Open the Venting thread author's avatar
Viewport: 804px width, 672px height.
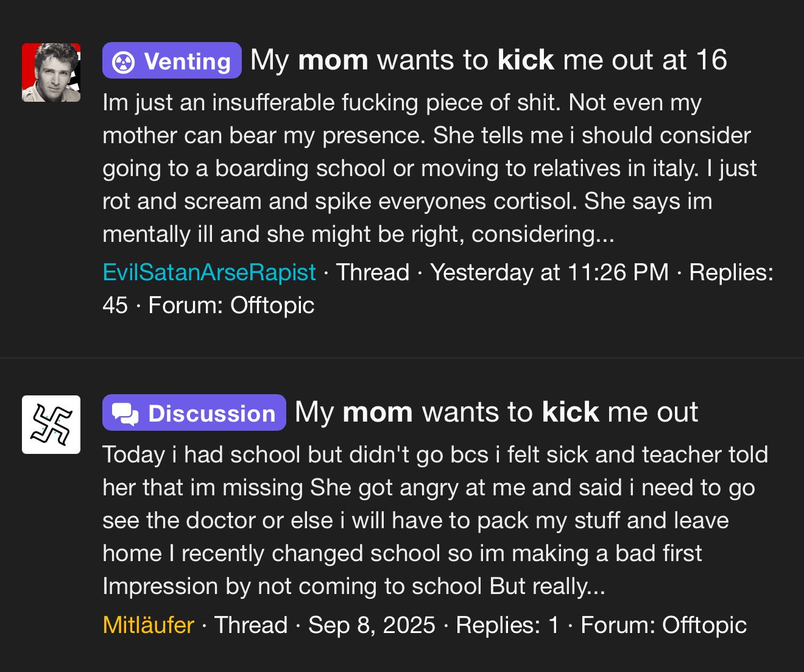coord(51,73)
